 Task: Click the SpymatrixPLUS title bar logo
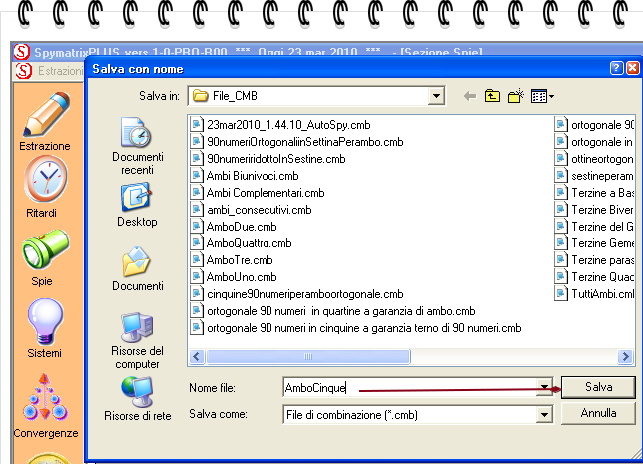click(x=22, y=52)
